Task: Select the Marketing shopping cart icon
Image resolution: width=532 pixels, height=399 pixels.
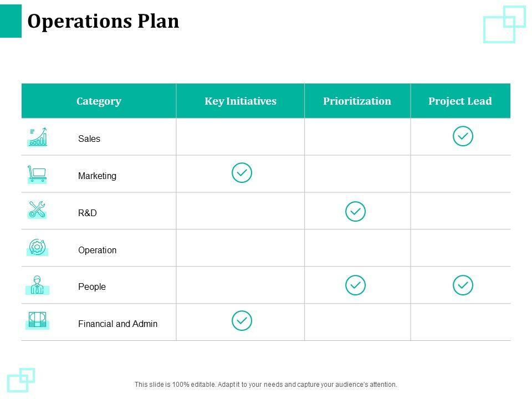Action: [x=37, y=174]
